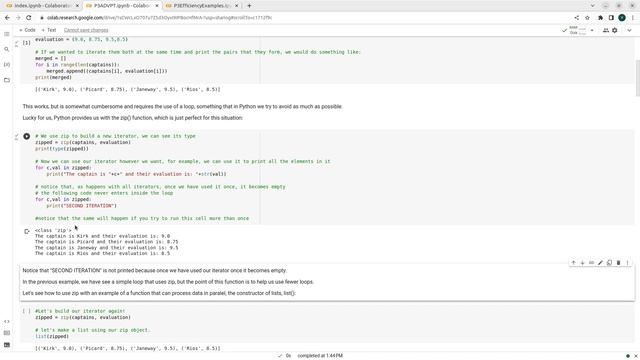Open Chrome three-dot menu
640x360 pixels.
(633, 18)
